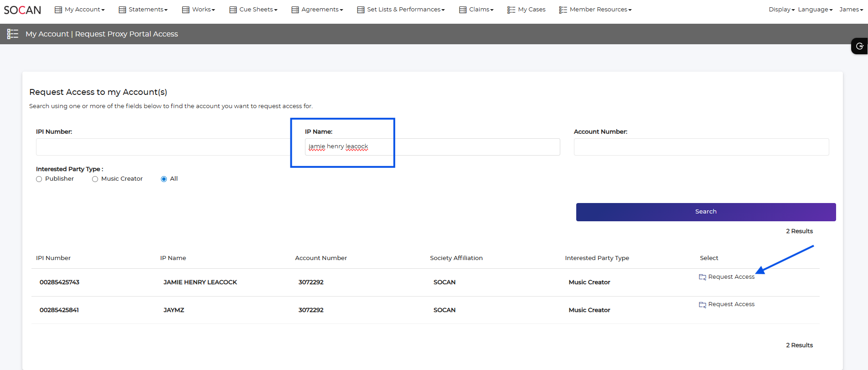The width and height of the screenshot is (868, 370).
Task: Click the Claims menu icon
Action: (463, 10)
